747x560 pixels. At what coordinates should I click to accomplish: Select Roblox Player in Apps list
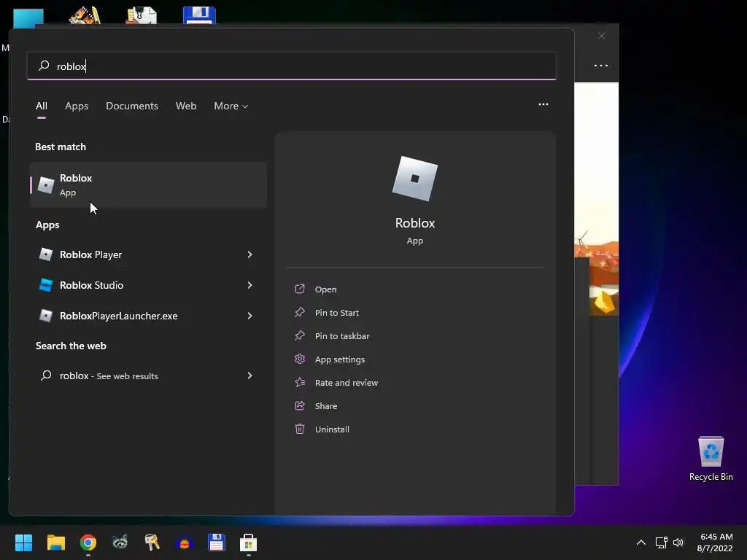click(148, 254)
